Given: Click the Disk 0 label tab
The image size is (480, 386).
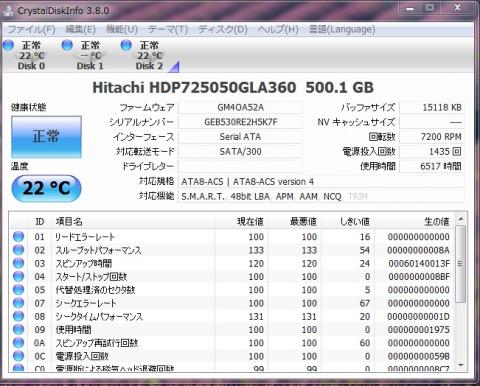Looking at the screenshot, I should pyautogui.click(x=31, y=66).
